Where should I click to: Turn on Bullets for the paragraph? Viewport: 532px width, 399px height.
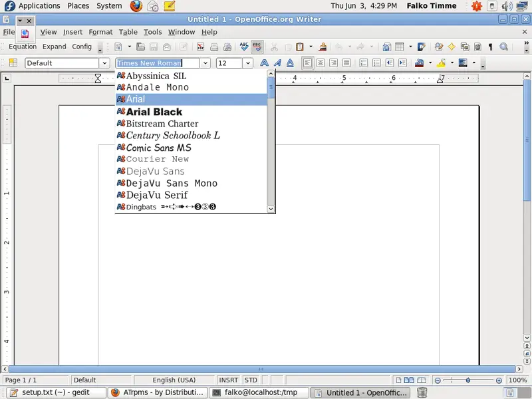(x=376, y=63)
